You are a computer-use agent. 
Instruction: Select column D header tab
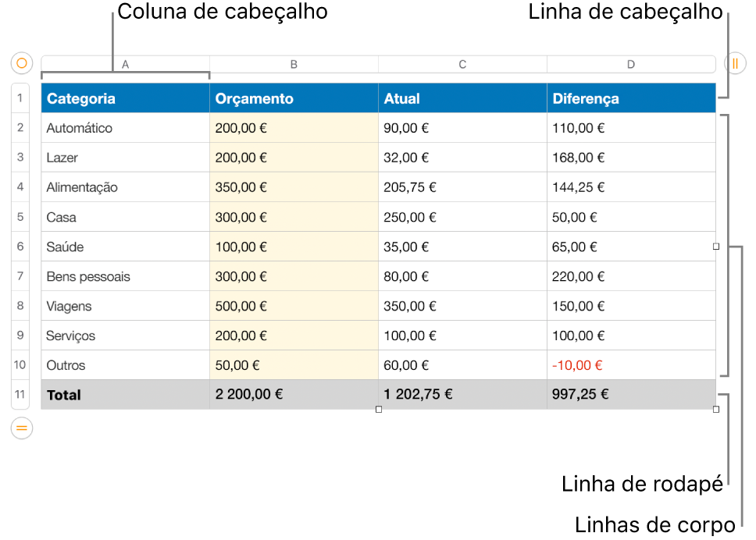[x=631, y=64]
